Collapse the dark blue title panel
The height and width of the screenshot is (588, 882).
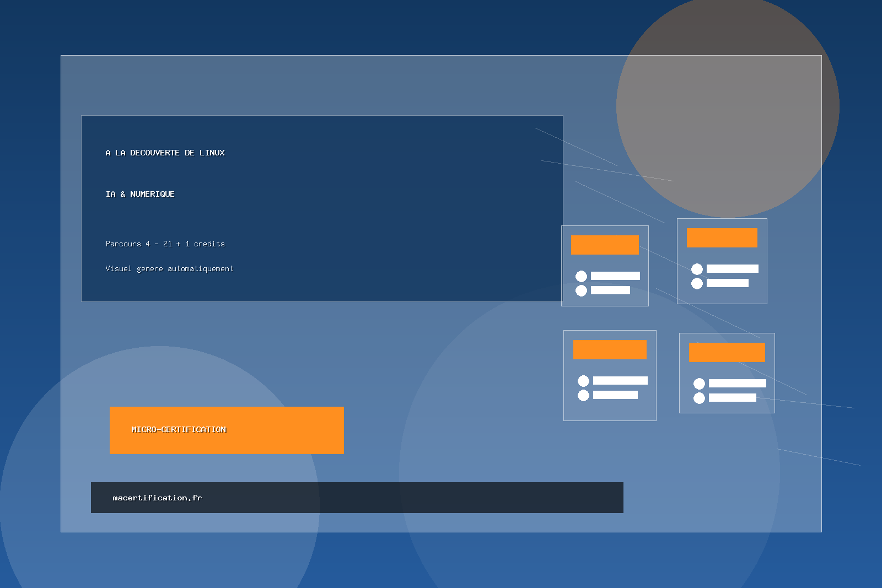322,207
